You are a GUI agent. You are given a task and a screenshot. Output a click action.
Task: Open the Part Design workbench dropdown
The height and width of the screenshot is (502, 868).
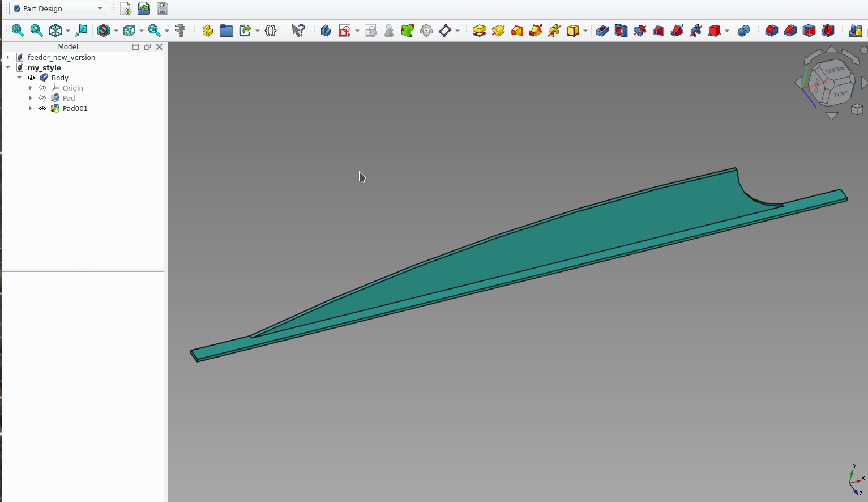pos(58,8)
